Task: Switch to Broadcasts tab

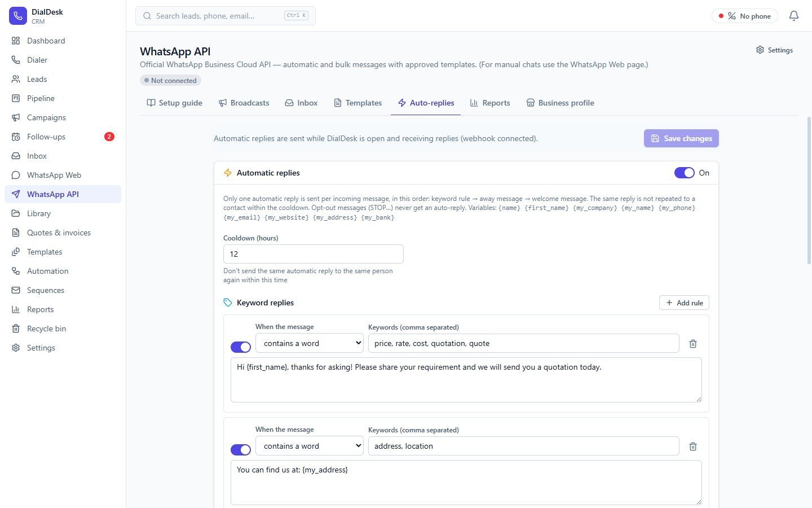Action: point(244,103)
